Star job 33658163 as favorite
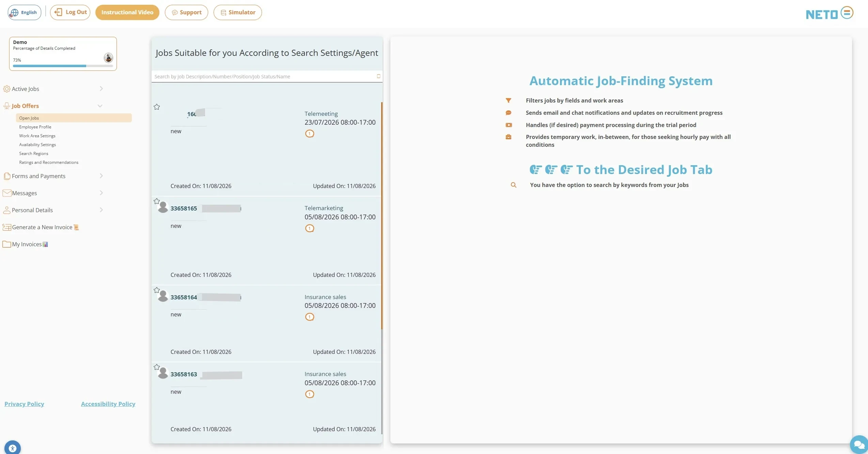The width and height of the screenshot is (868, 454). click(157, 367)
